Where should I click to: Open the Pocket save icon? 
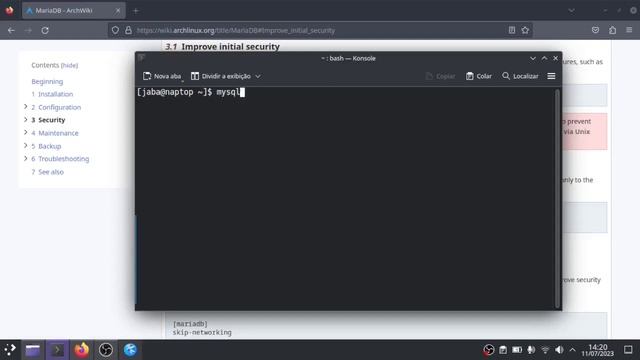[x=595, y=30]
